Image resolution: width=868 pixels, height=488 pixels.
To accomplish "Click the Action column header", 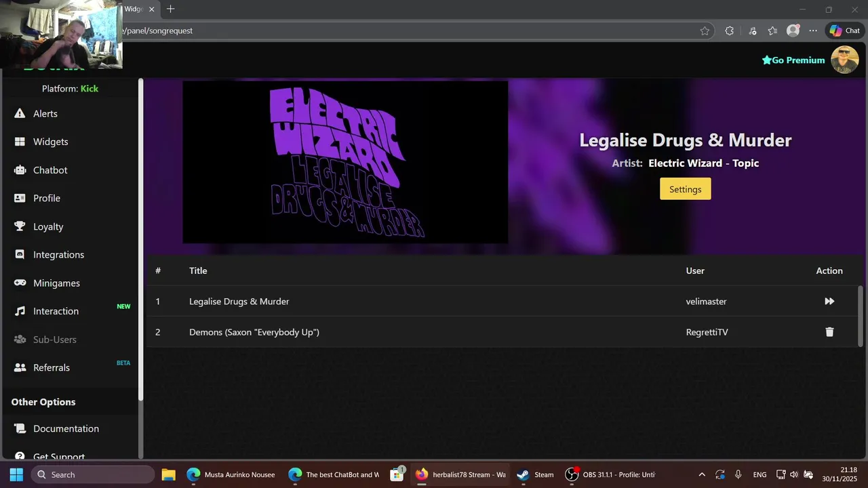I will point(829,270).
